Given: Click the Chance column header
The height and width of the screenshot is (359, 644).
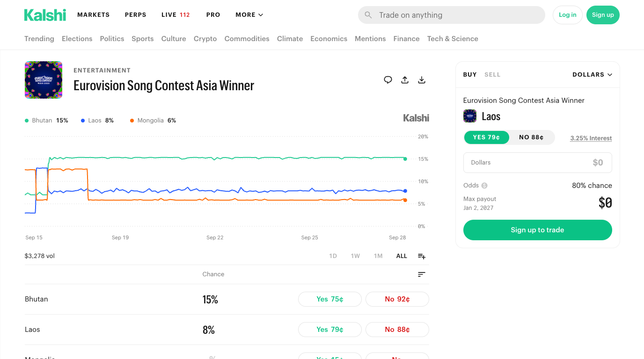Looking at the screenshot, I should pyautogui.click(x=213, y=274).
